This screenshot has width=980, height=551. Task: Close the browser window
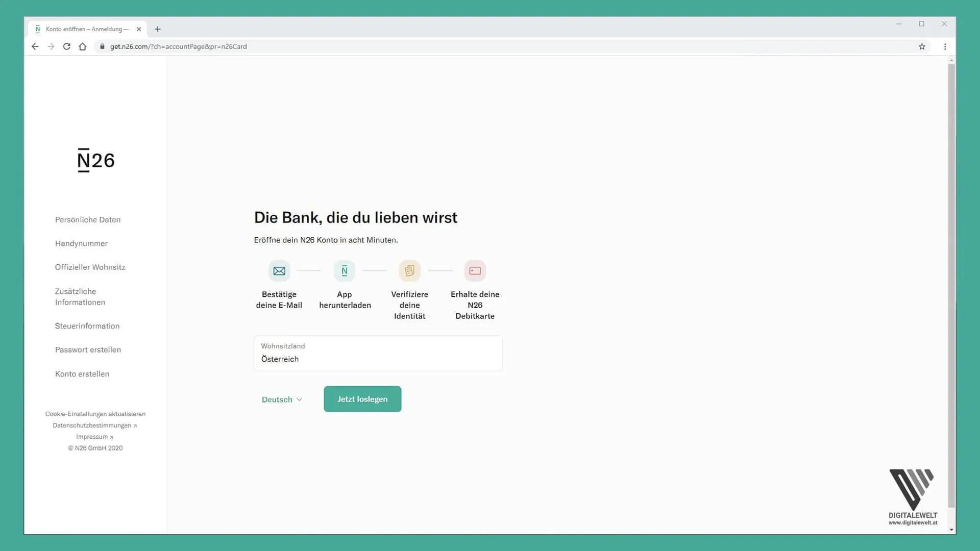pyautogui.click(x=944, y=24)
